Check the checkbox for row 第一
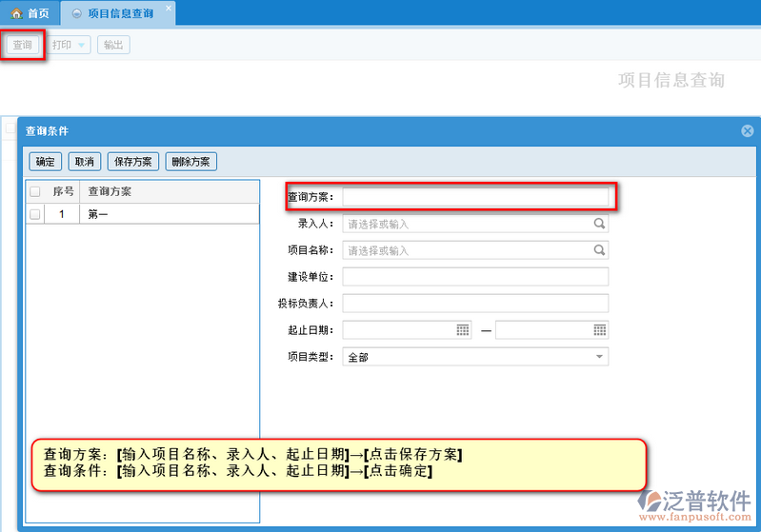 tap(35, 214)
